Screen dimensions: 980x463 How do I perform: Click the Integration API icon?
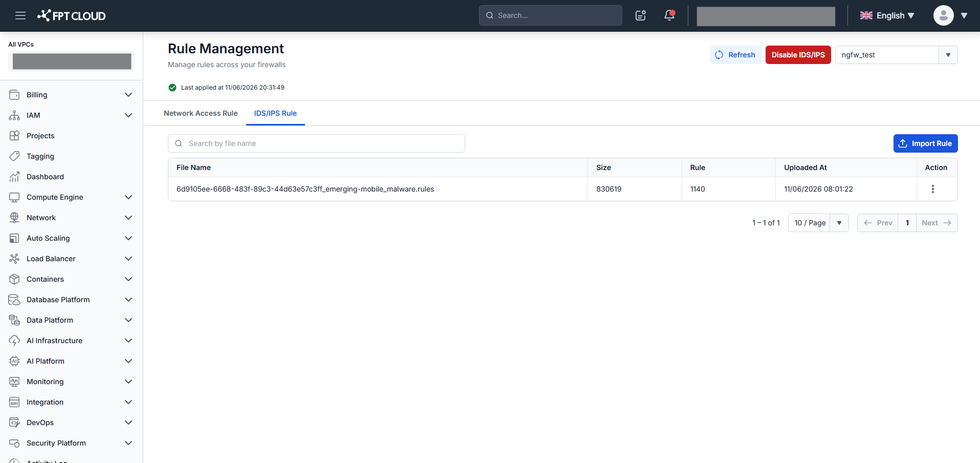click(14, 402)
